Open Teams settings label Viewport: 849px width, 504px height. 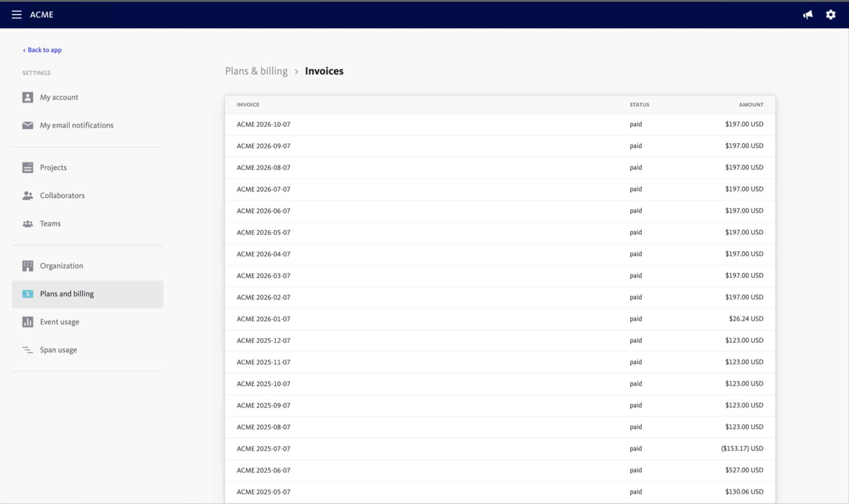click(x=50, y=224)
